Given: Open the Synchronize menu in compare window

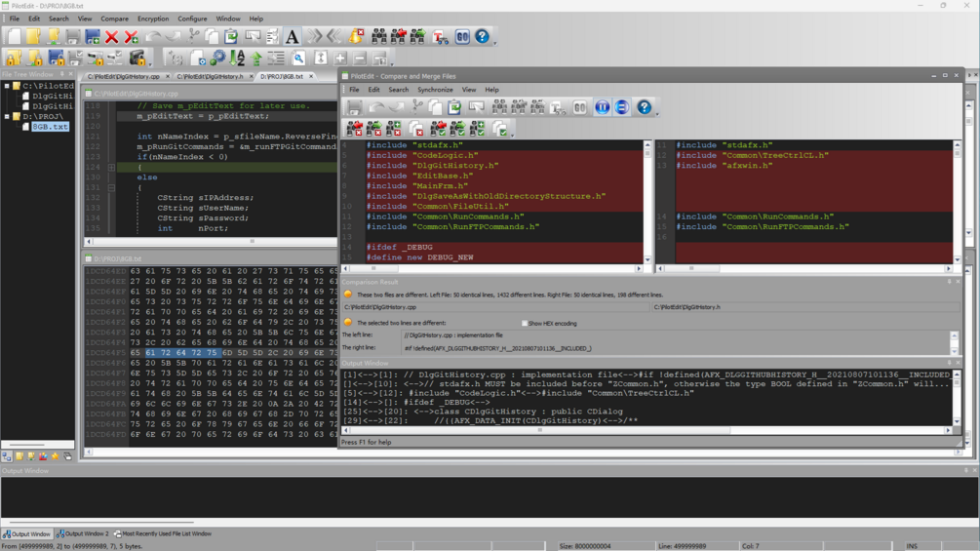Looking at the screenshot, I should (435, 90).
